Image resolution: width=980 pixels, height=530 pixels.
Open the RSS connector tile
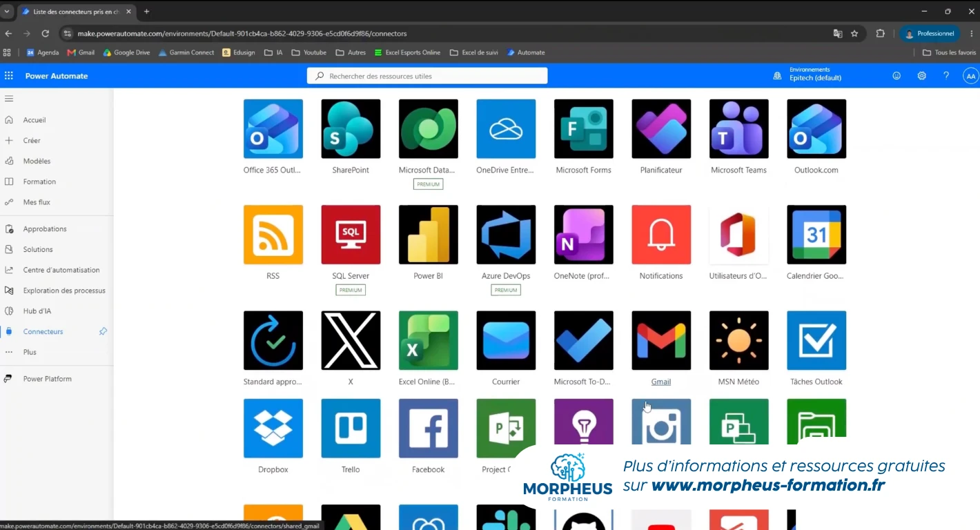273,235
